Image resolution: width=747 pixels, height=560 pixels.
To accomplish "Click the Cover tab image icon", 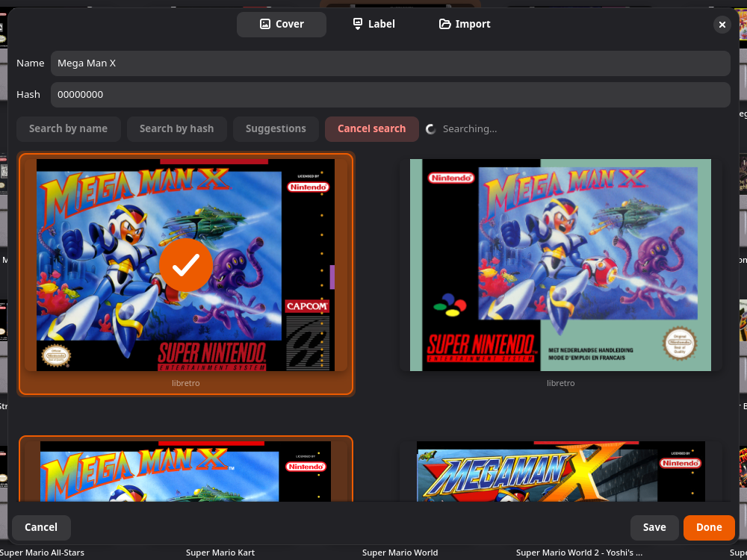I will (x=265, y=24).
